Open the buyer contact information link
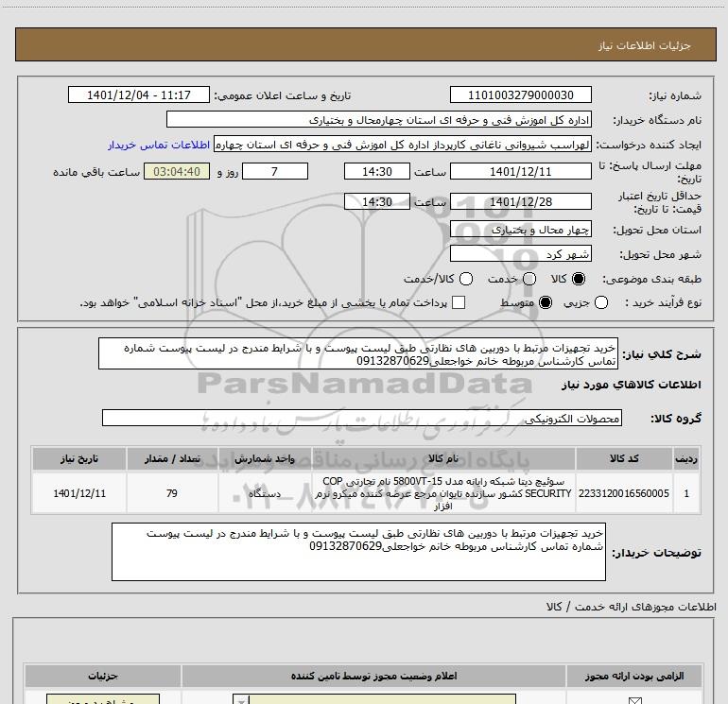Image resolution: width=728 pixels, height=704 pixels. click(x=159, y=146)
